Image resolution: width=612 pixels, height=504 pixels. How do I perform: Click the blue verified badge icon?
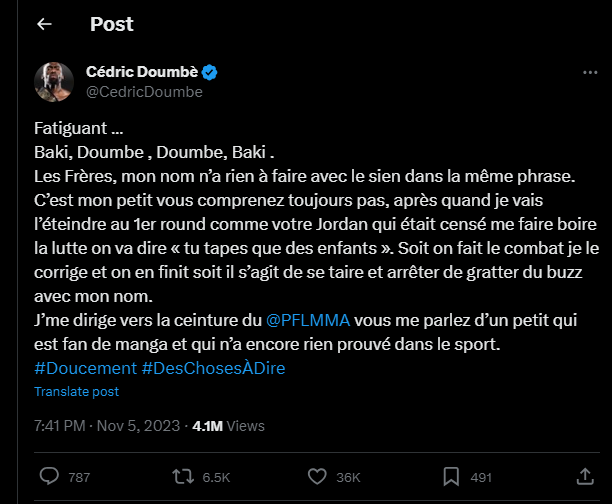pyautogui.click(x=211, y=72)
